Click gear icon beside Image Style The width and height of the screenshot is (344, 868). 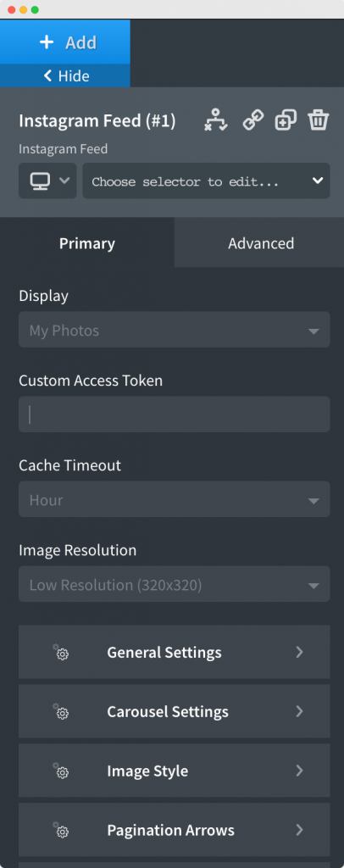(61, 771)
